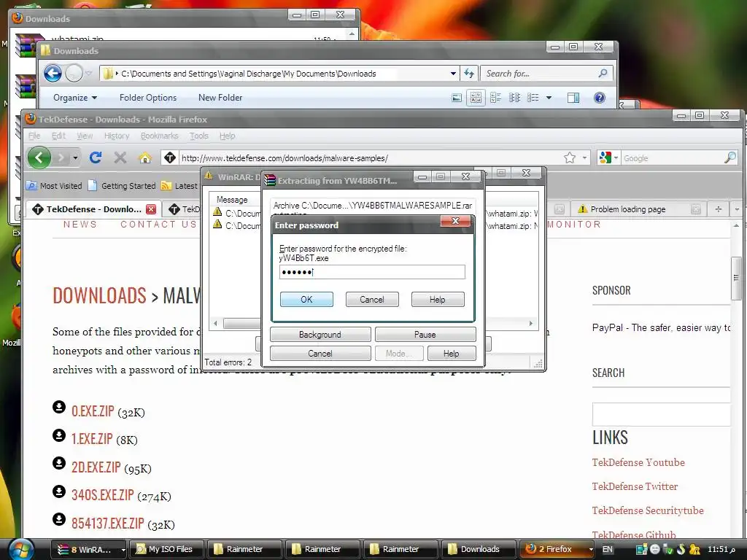Open Help in Enter password dialog
The image size is (747, 560).
click(x=438, y=300)
